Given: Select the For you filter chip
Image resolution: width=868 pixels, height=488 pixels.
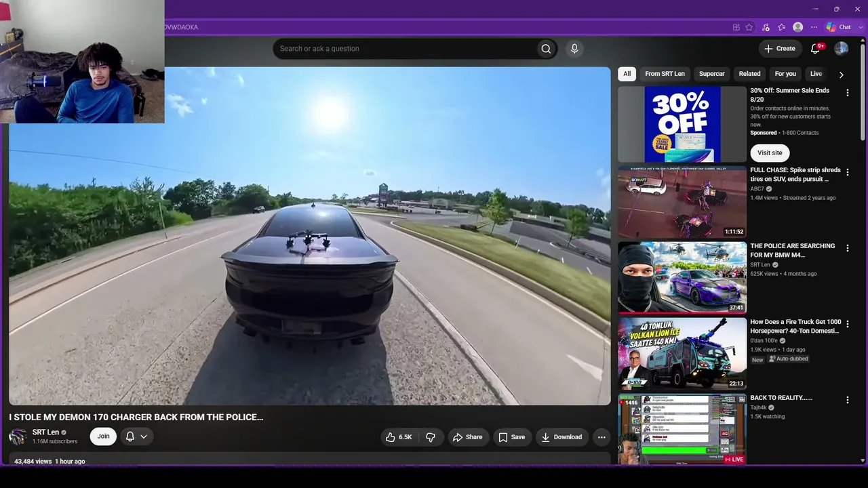Looking at the screenshot, I should [785, 74].
